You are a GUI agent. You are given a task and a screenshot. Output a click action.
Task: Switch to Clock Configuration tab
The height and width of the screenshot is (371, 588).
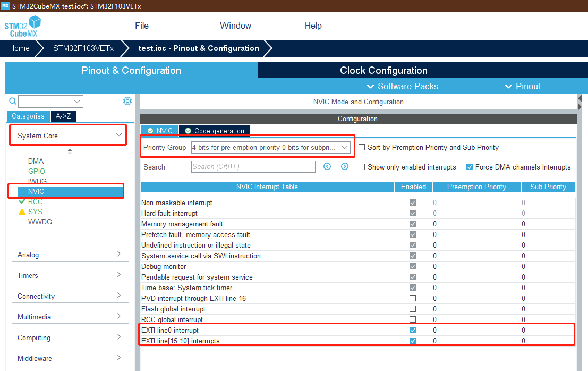point(384,71)
